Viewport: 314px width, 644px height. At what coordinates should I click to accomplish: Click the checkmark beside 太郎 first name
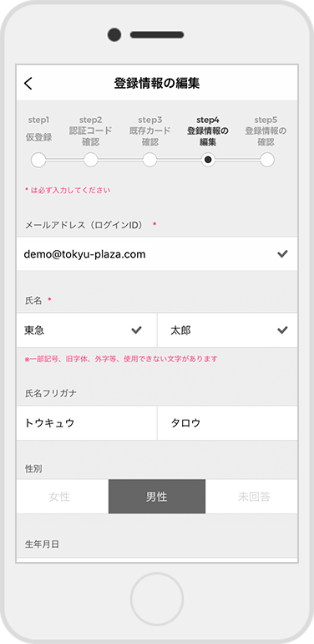coord(282,330)
